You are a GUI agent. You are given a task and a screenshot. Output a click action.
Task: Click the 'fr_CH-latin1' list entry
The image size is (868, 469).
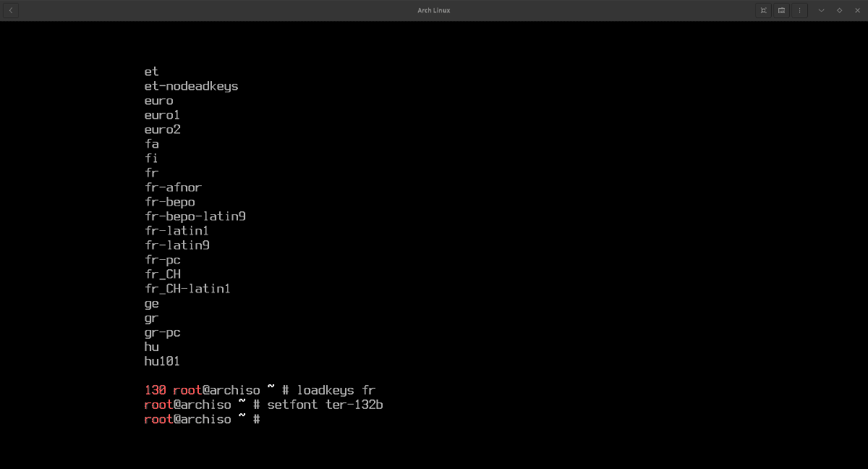pyautogui.click(x=187, y=289)
